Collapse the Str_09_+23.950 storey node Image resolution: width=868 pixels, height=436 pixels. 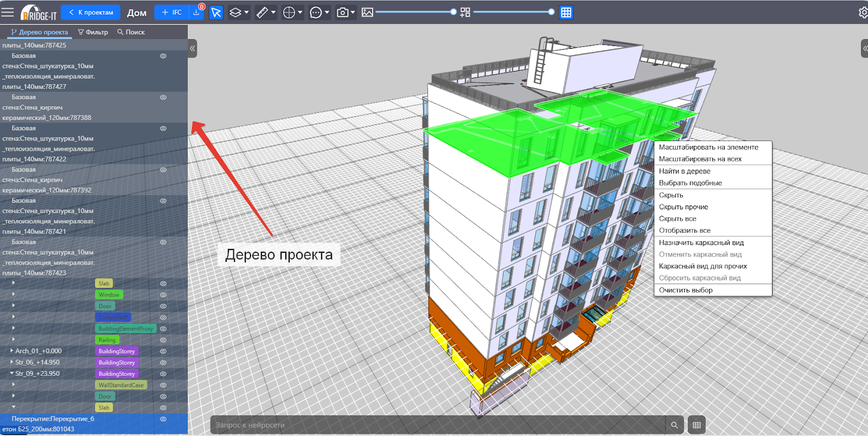[11, 373]
